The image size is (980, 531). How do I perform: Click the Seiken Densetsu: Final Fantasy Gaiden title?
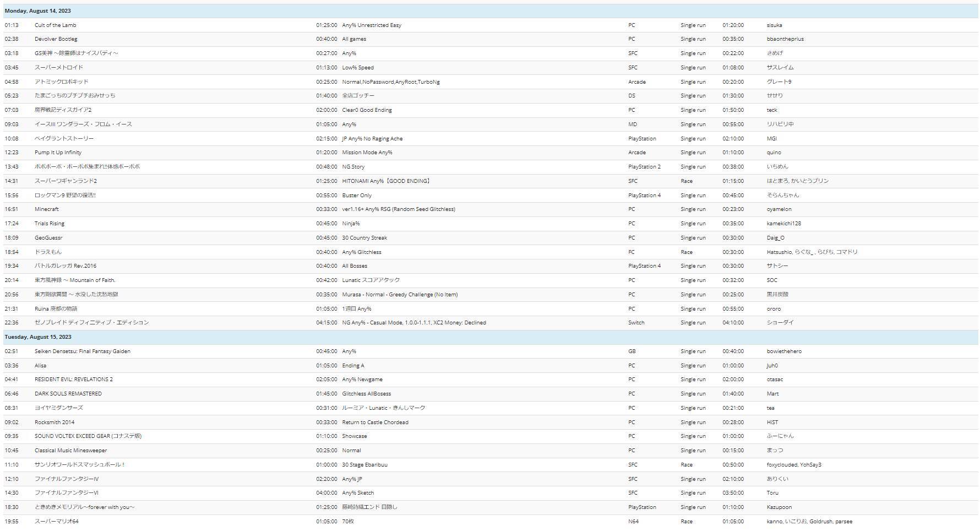(x=82, y=351)
